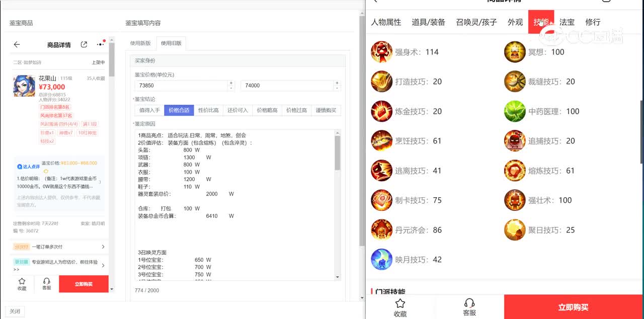Image resolution: width=644 pixels, height=319 pixels.
Task: Click the 强壮术 skill icon
Action: (x=515, y=200)
